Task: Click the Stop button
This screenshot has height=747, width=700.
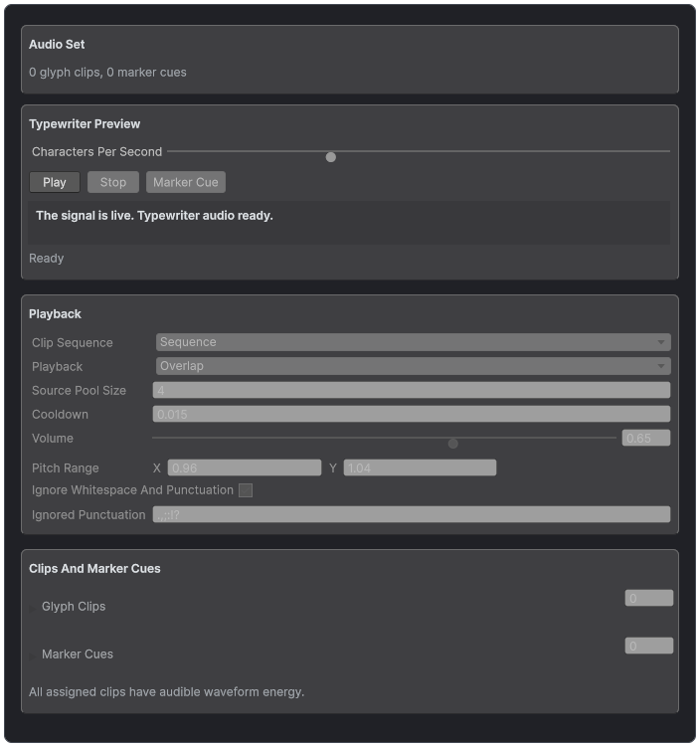Action: [113, 182]
